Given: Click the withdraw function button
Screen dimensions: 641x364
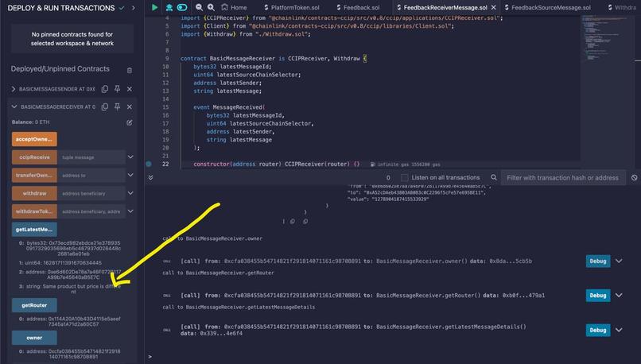Looking at the screenshot, I should tap(34, 193).
